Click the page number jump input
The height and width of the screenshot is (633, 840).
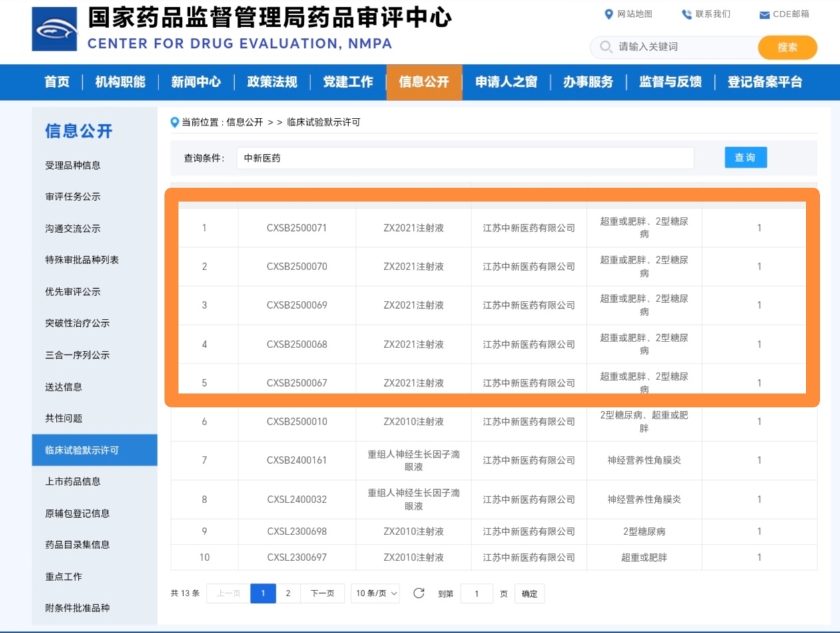coord(476,593)
